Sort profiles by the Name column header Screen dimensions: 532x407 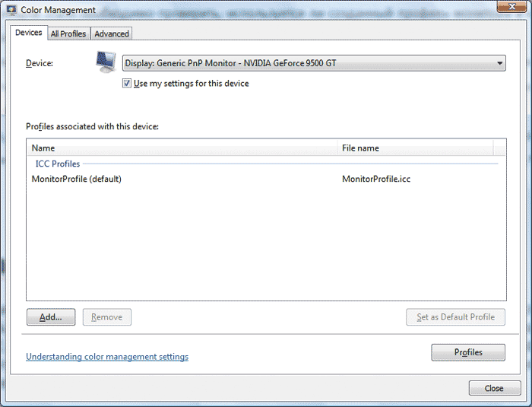coord(182,148)
